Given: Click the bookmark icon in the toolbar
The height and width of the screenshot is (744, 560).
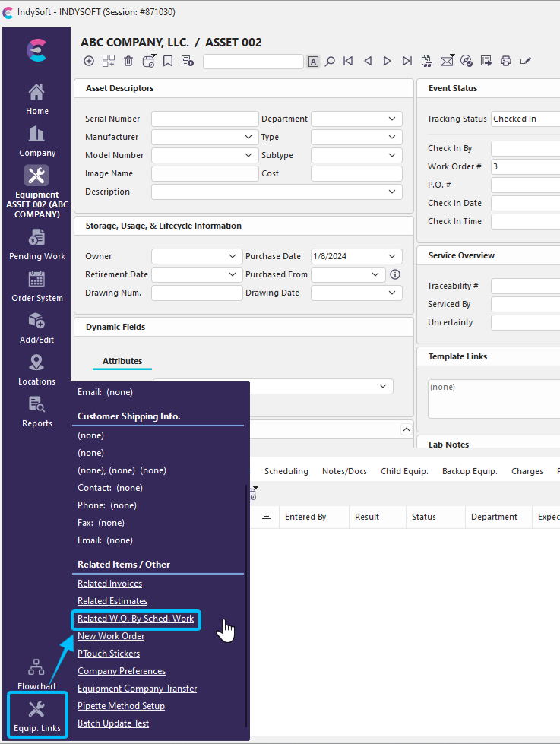Looking at the screenshot, I should (x=167, y=62).
